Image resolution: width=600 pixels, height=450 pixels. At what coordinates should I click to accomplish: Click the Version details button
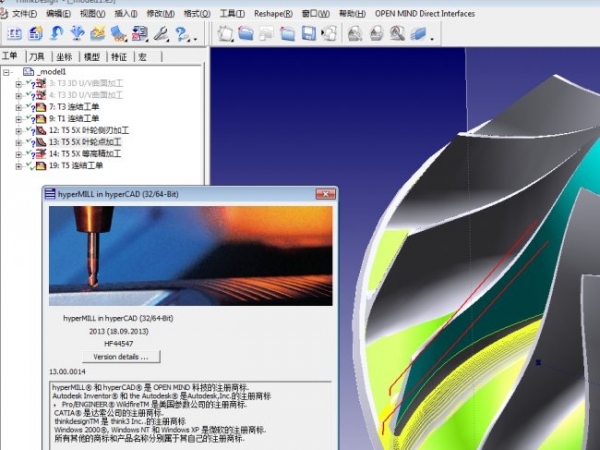(121, 356)
